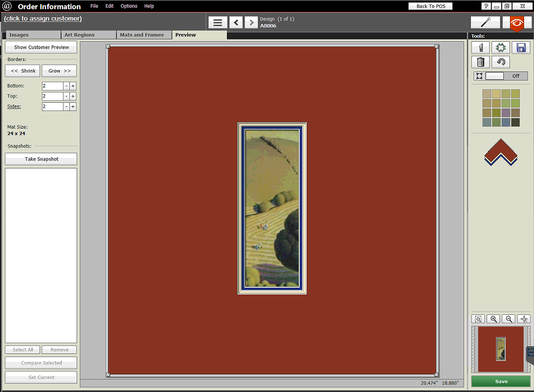Click the green starburst tool icon
Viewport: 534px width, 392px height.
[500, 47]
